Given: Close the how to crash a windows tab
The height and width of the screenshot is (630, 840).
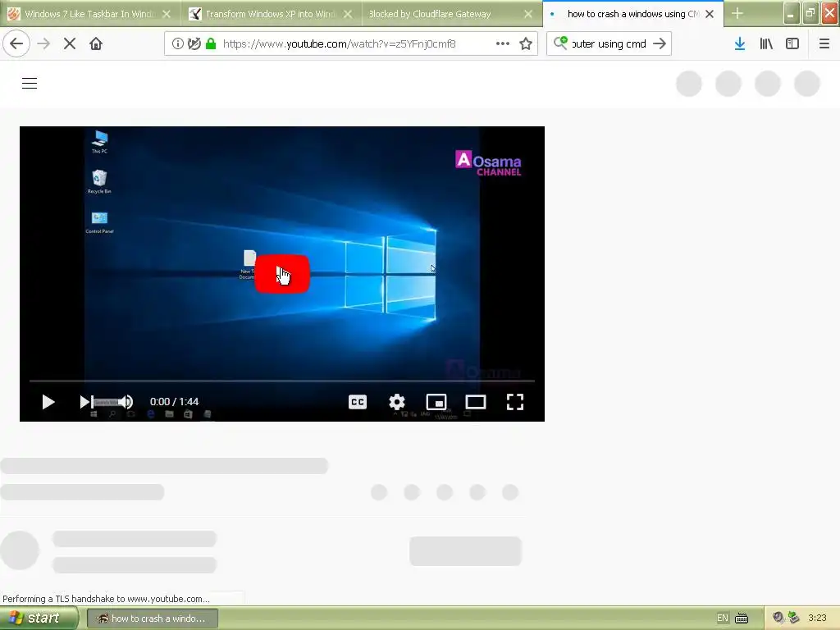Looking at the screenshot, I should pos(710,14).
